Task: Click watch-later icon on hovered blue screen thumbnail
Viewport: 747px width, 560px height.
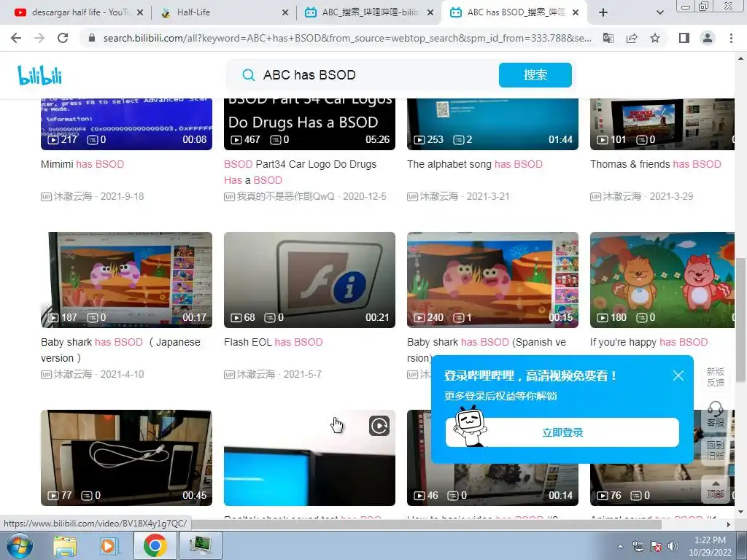Action: pyautogui.click(x=379, y=426)
